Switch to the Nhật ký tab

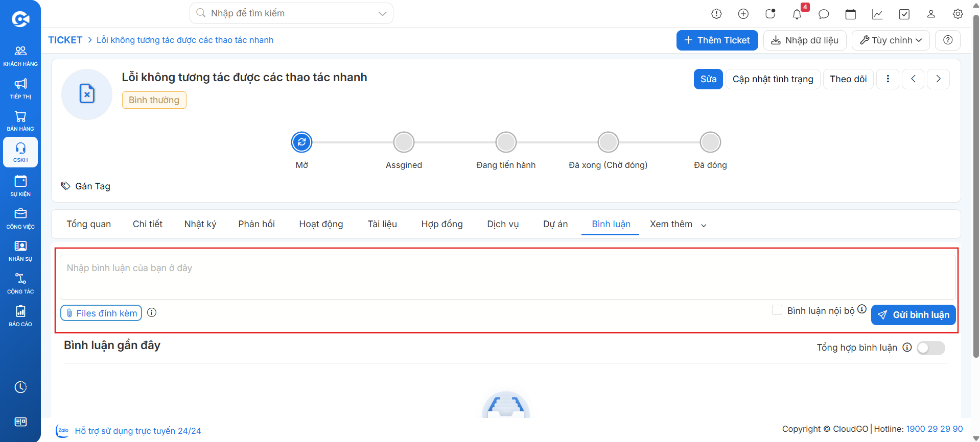coord(200,224)
